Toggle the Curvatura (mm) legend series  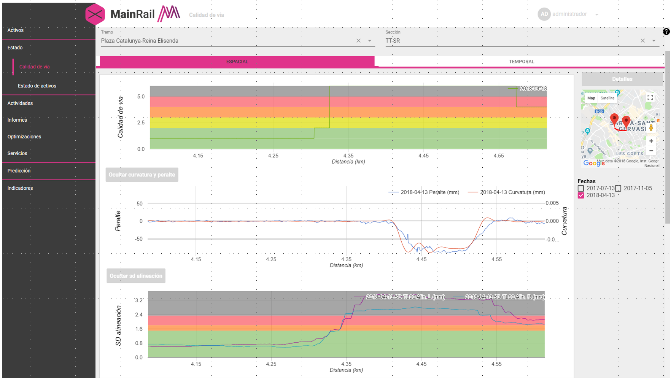(x=507, y=192)
